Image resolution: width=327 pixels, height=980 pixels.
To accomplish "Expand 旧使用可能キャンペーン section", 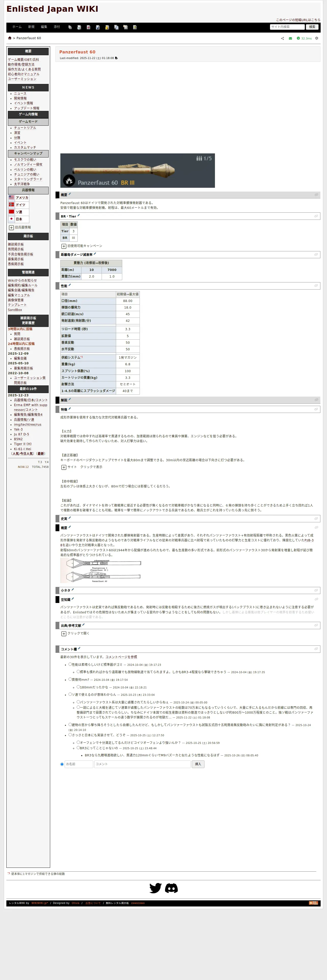I will pyautogui.click(x=64, y=246).
